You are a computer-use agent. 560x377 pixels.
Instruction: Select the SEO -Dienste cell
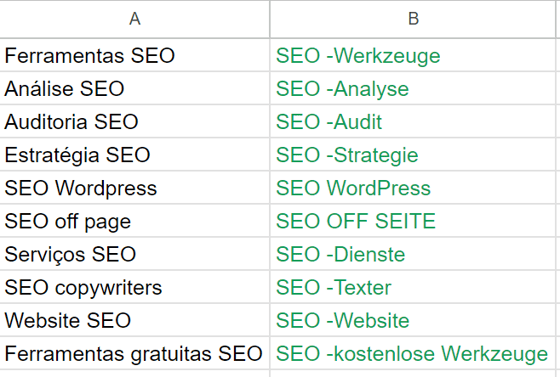pyautogui.click(x=413, y=254)
